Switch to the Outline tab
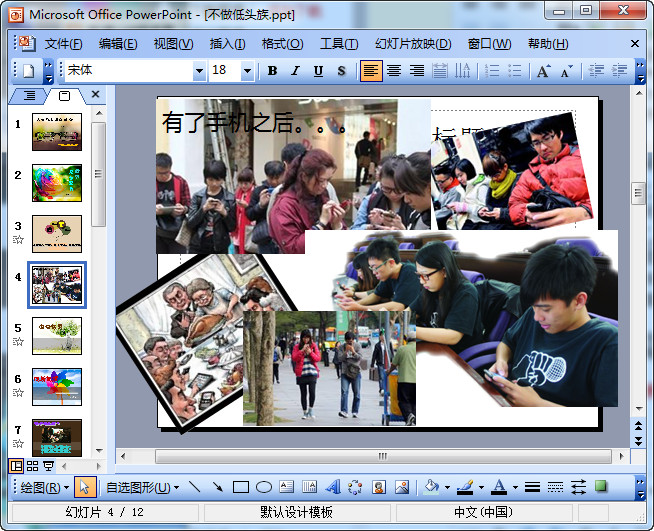Screen dimensions: 654x531 29,96
